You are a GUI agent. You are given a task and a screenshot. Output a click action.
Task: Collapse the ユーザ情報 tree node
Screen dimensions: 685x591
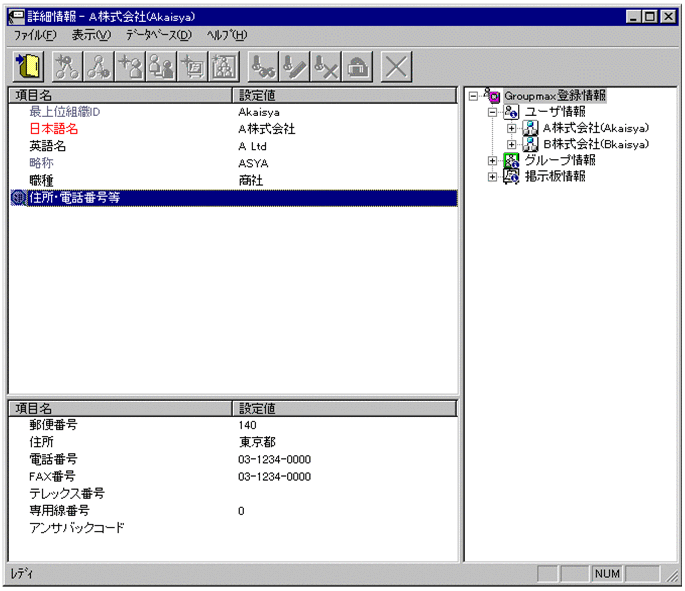pos(492,112)
